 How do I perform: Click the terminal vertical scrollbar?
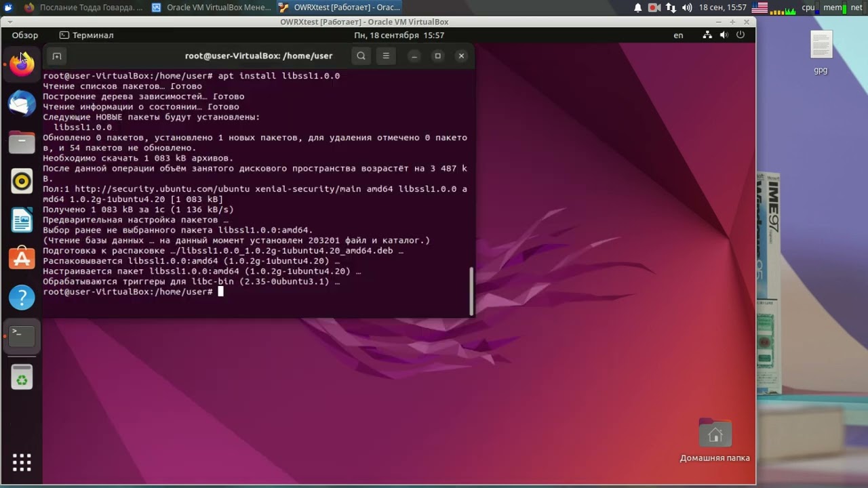click(x=471, y=291)
